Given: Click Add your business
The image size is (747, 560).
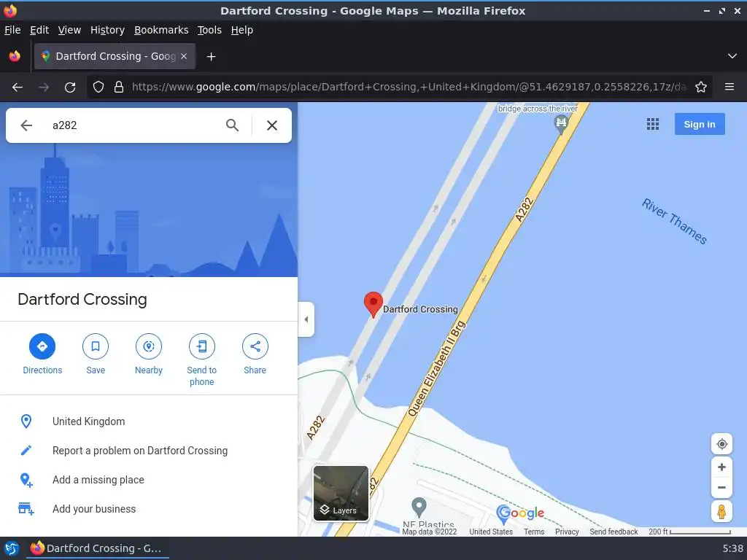Looking at the screenshot, I should [x=94, y=508].
